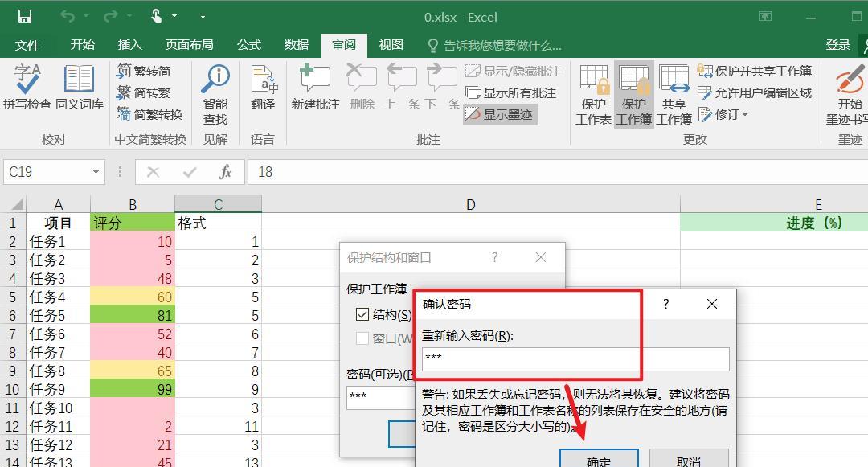This screenshot has height=467, width=868.
Task: Switch to the 视图 tab
Action: pyautogui.click(x=391, y=44)
